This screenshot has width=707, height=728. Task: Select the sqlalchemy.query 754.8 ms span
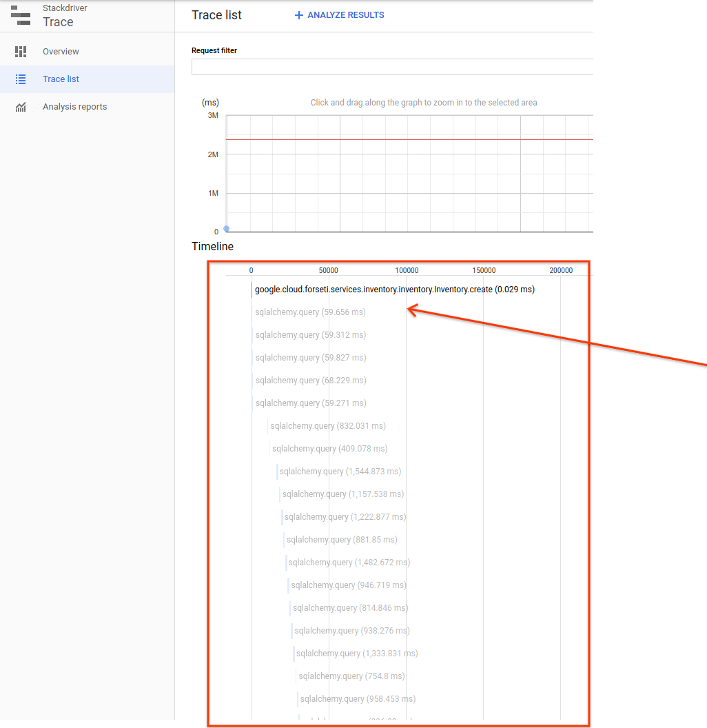351,676
